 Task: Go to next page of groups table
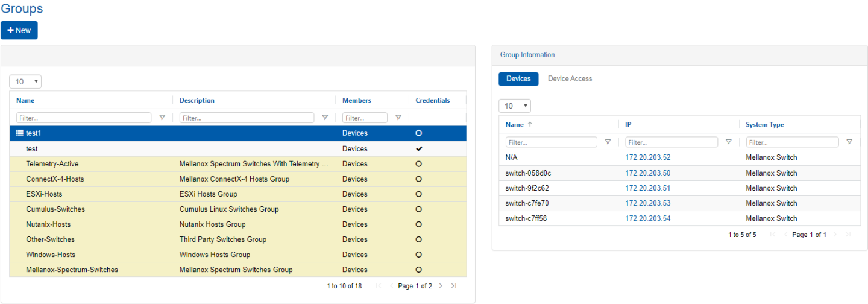tap(441, 286)
